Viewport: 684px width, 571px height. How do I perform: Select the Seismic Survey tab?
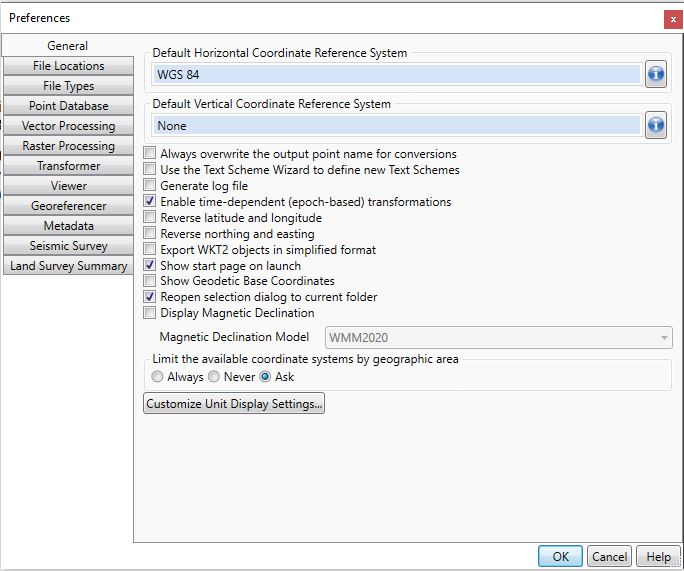pyautogui.click(x=68, y=246)
